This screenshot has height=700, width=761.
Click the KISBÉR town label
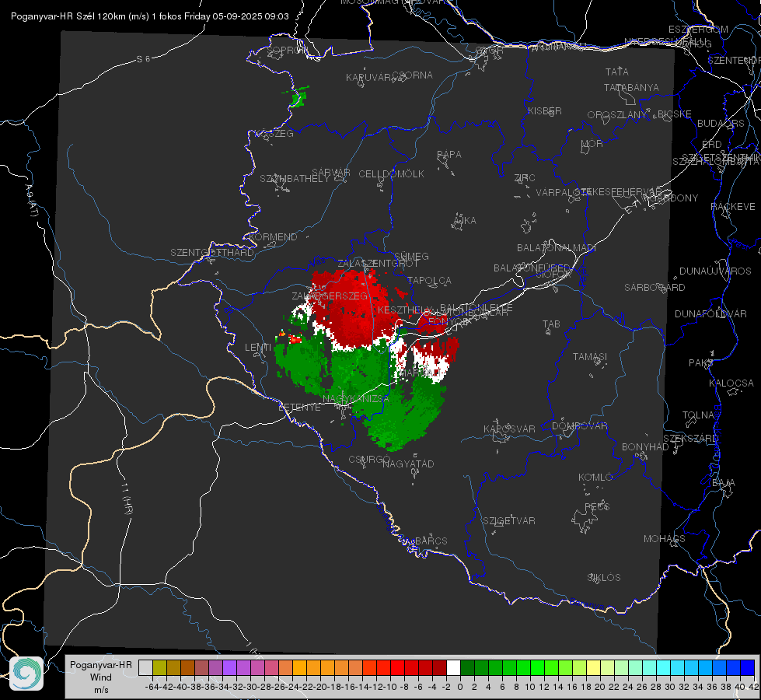pos(545,110)
